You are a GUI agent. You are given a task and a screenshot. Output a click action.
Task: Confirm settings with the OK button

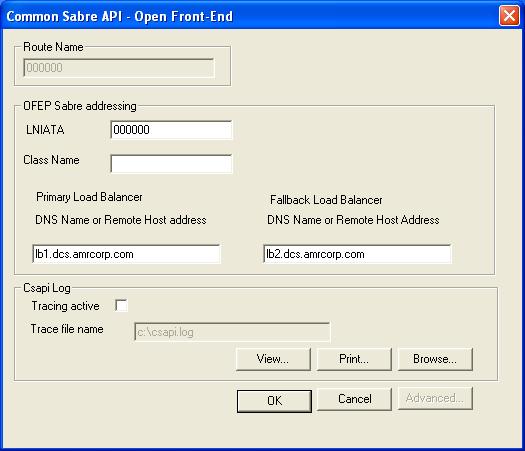tap(274, 401)
